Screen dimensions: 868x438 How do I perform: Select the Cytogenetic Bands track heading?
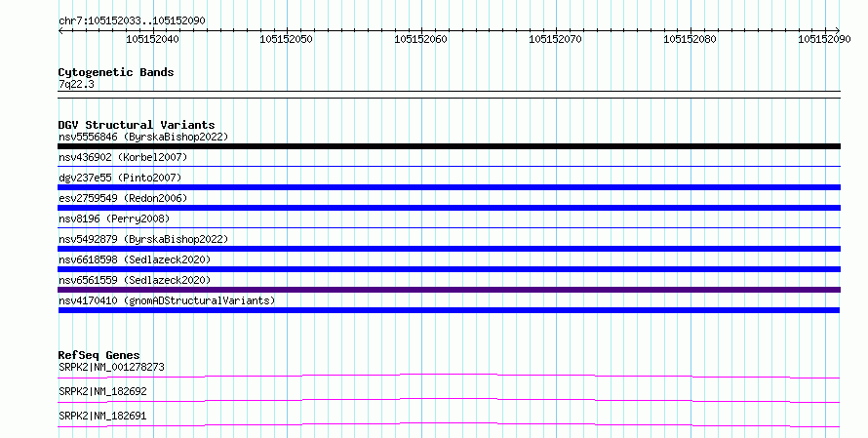click(x=116, y=72)
